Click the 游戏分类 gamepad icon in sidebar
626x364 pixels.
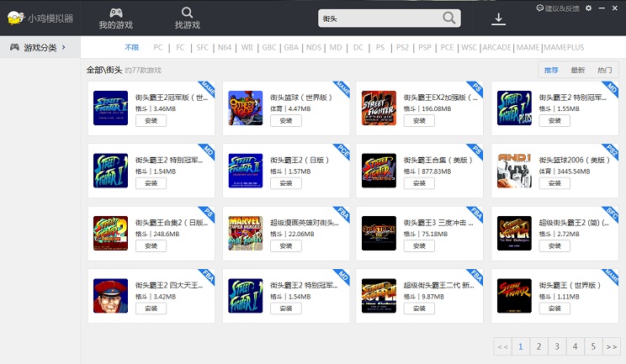14,47
